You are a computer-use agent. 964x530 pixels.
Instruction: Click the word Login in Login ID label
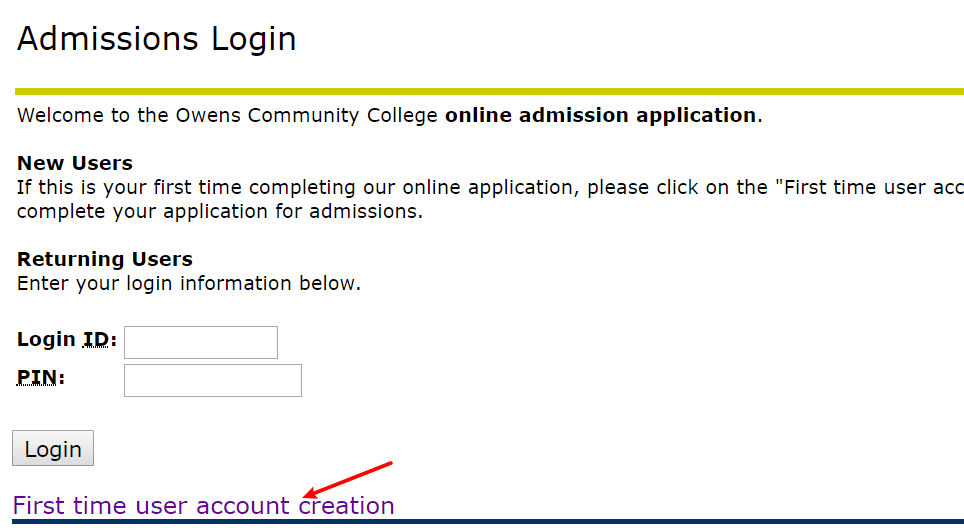[46, 339]
